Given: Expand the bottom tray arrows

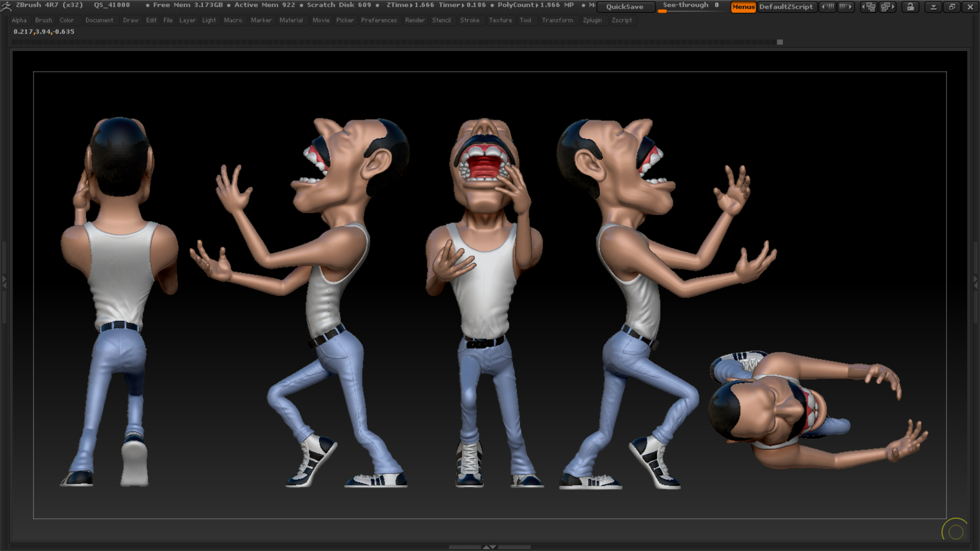Looking at the screenshot, I should (489, 547).
